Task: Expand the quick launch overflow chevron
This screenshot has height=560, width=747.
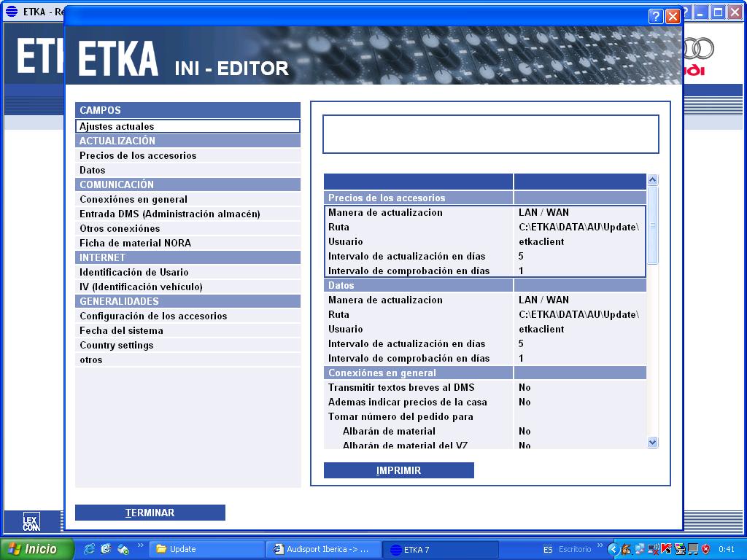Action: click(140, 545)
